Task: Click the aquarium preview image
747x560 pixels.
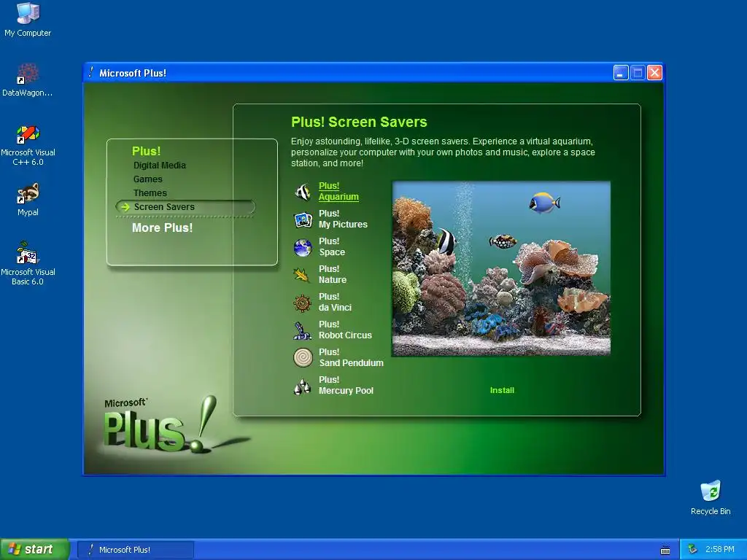Action: point(501,268)
